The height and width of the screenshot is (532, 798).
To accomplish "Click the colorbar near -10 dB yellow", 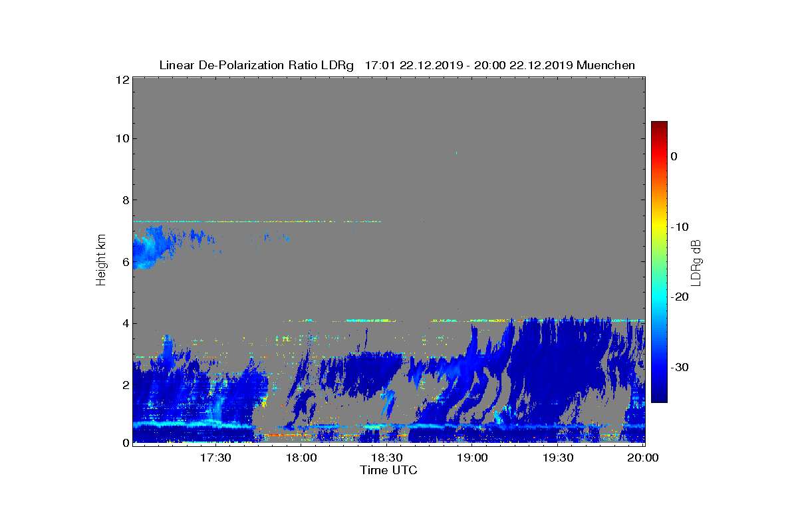I will pos(659,227).
